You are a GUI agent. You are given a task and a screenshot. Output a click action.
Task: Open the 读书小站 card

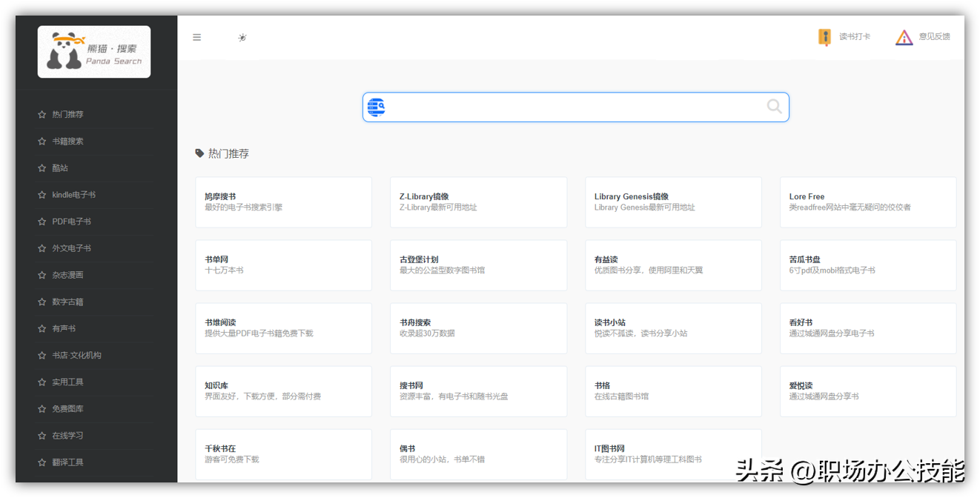(673, 328)
